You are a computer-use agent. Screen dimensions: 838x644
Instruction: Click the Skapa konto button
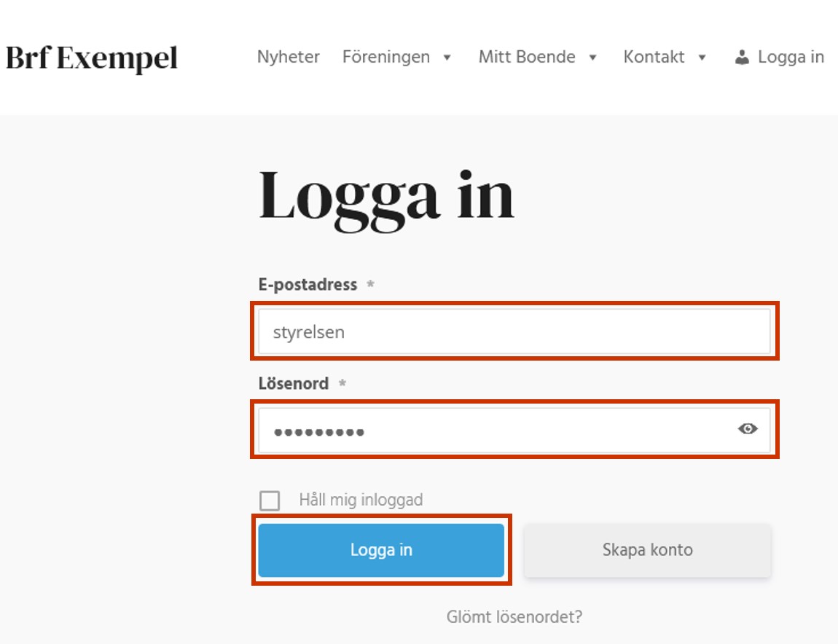tap(647, 550)
